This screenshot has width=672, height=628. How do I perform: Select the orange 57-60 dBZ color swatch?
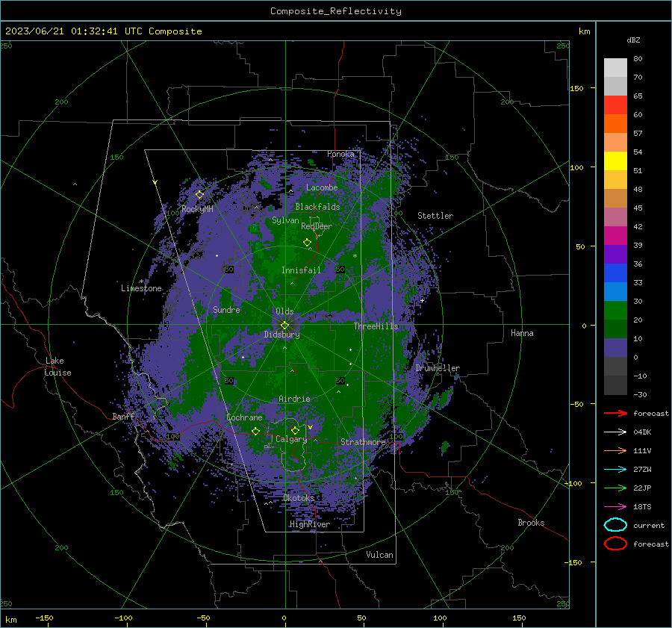(x=615, y=123)
